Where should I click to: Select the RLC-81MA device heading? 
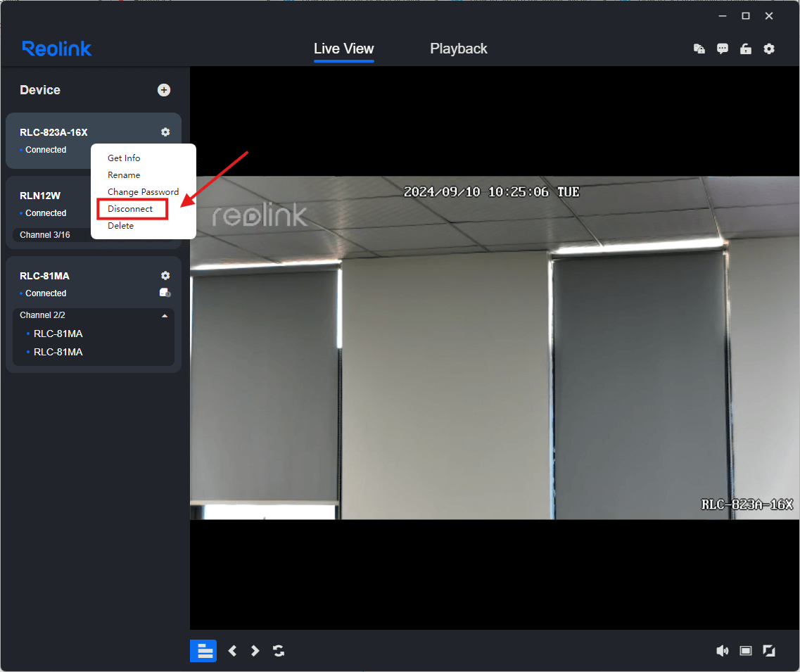tap(44, 276)
